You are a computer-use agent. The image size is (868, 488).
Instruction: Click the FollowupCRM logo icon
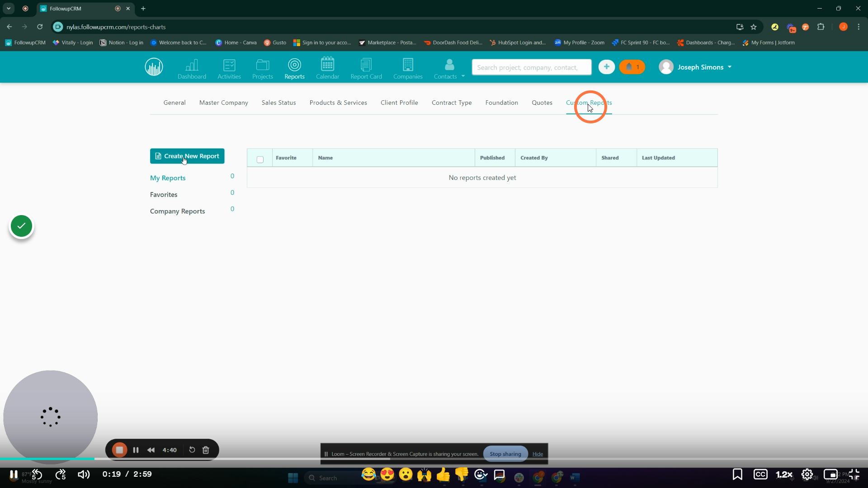point(154,67)
